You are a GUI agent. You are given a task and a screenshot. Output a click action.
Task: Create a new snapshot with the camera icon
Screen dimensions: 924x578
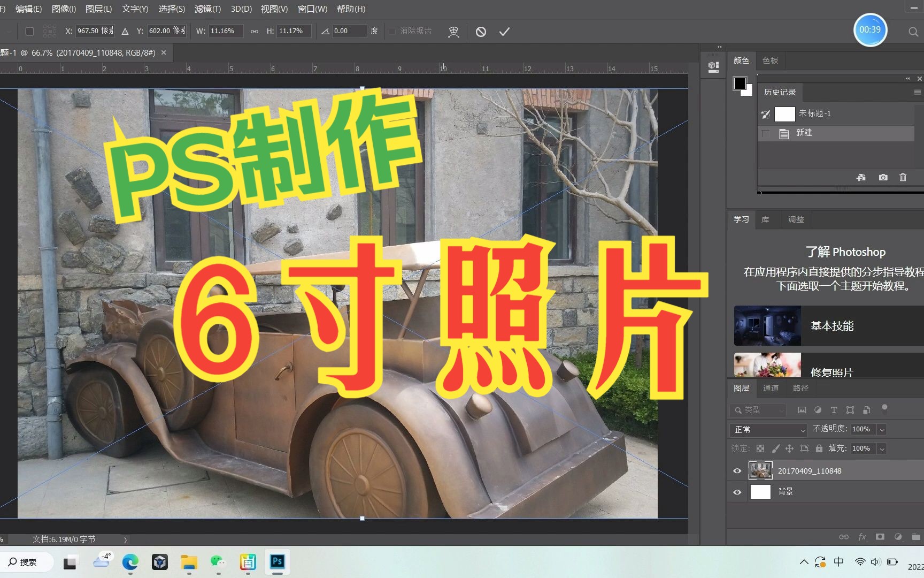(x=883, y=177)
